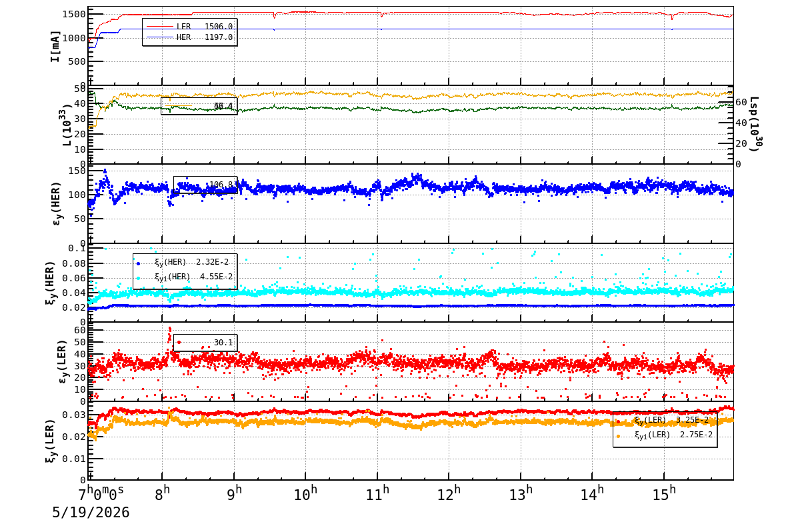Click the date label 5/19/2026
The height and width of the screenshot is (532, 800).
pyautogui.click(x=91, y=513)
